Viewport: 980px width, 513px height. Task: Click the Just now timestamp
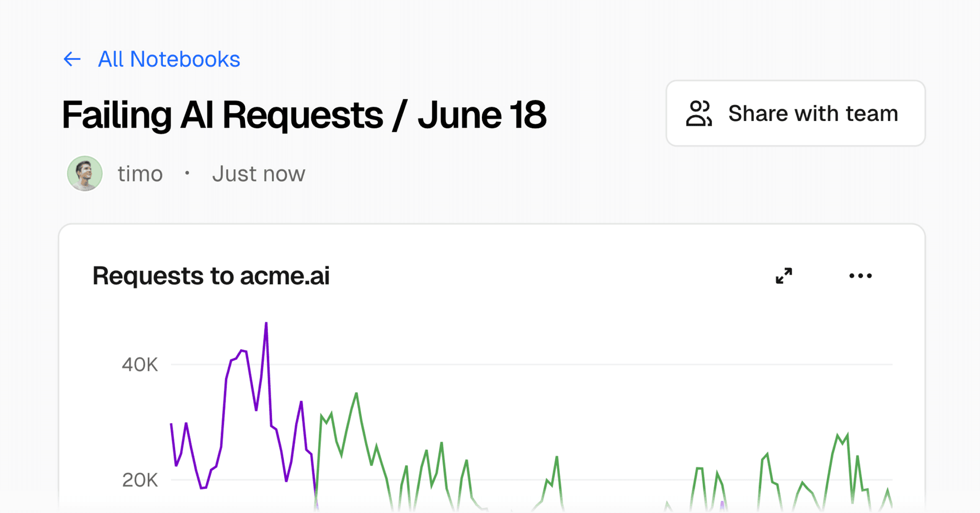tap(258, 174)
